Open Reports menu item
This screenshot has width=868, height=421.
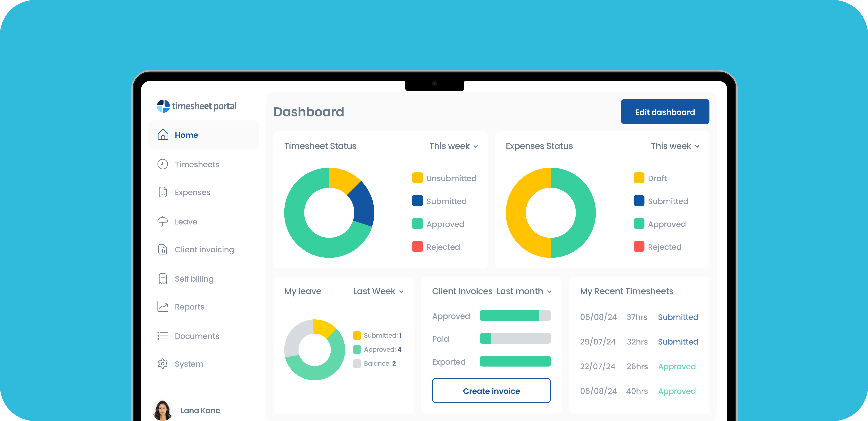click(189, 307)
